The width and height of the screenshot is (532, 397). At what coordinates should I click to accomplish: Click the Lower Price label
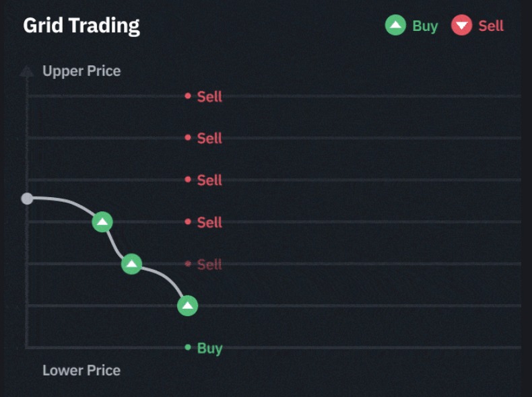pyautogui.click(x=81, y=370)
